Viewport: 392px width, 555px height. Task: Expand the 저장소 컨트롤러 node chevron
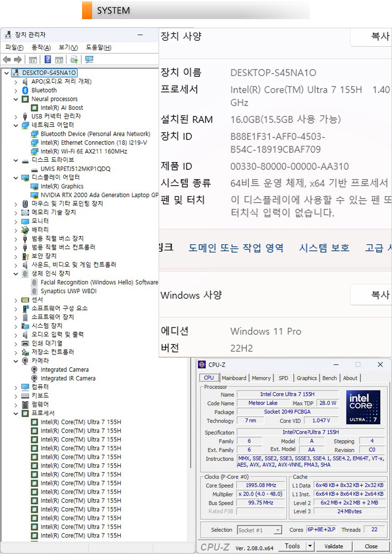pyautogui.click(x=16, y=352)
